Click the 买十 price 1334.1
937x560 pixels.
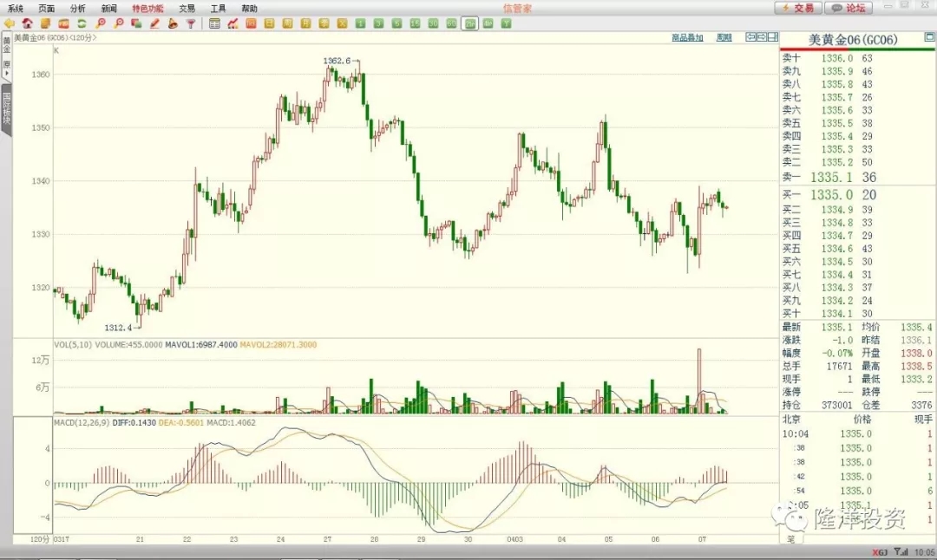point(836,314)
